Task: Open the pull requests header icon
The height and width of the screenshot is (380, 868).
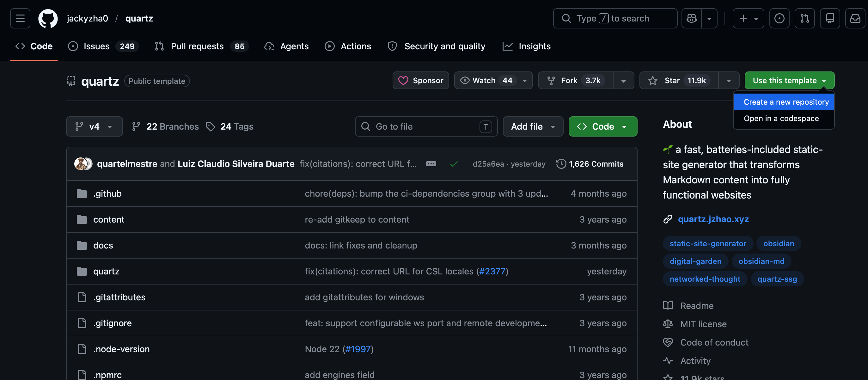Action: pos(805,18)
